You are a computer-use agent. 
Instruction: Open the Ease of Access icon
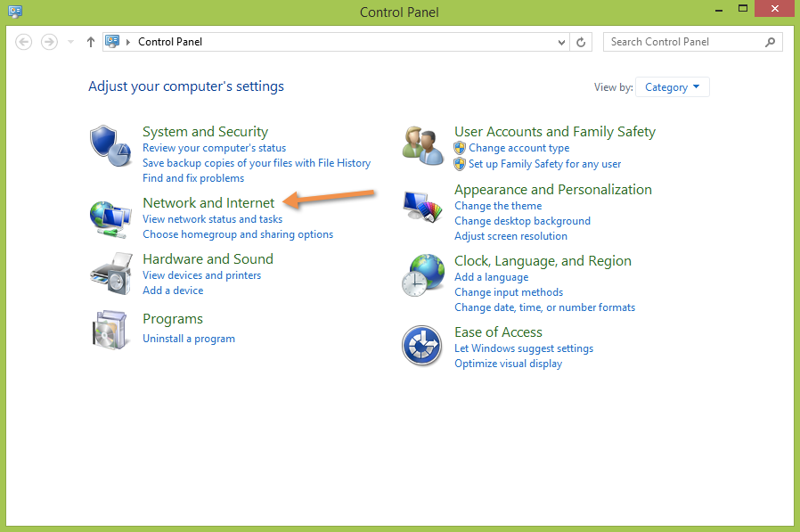click(422, 346)
